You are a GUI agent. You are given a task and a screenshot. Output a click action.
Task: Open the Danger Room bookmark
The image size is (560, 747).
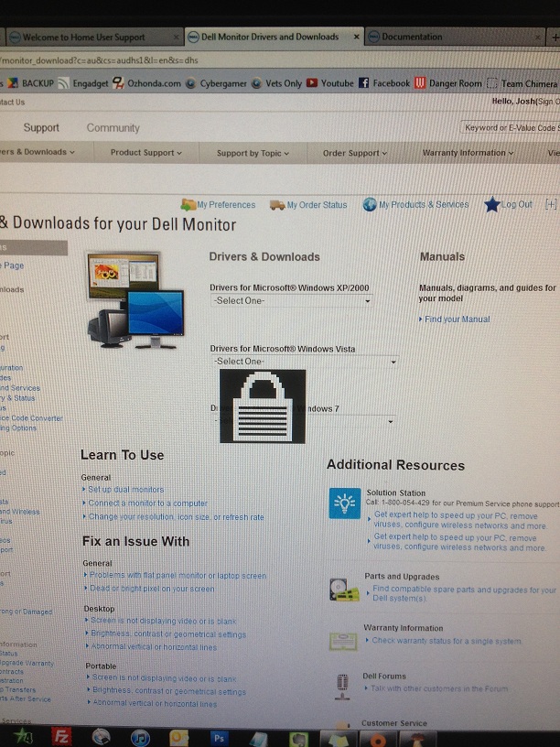click(x=448, y=83)
